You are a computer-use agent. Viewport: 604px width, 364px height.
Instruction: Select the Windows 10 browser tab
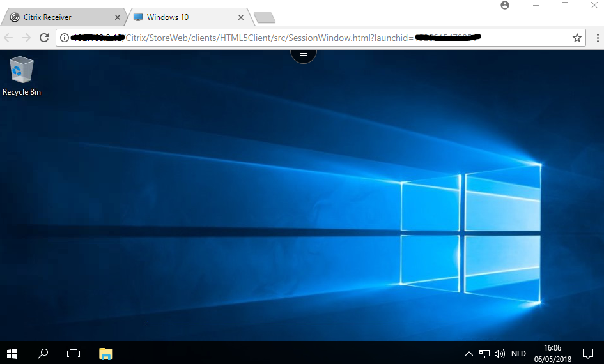pos(190,17)
